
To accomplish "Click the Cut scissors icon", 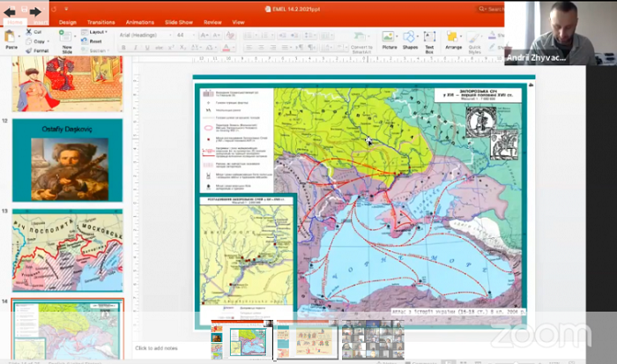I will pyautogui.click(x=29, y=32).
